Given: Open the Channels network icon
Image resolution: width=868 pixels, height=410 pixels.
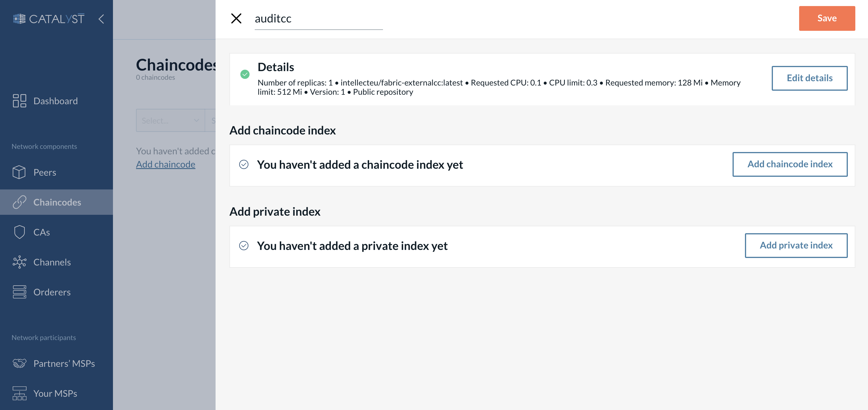Looking at the screenshot, I should coord(20,262).
